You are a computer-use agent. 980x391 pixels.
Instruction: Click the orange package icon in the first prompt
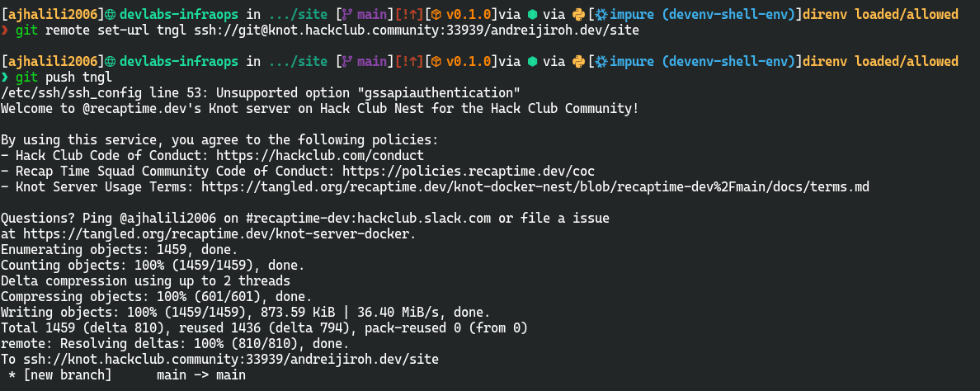click(x=437, y=15)
